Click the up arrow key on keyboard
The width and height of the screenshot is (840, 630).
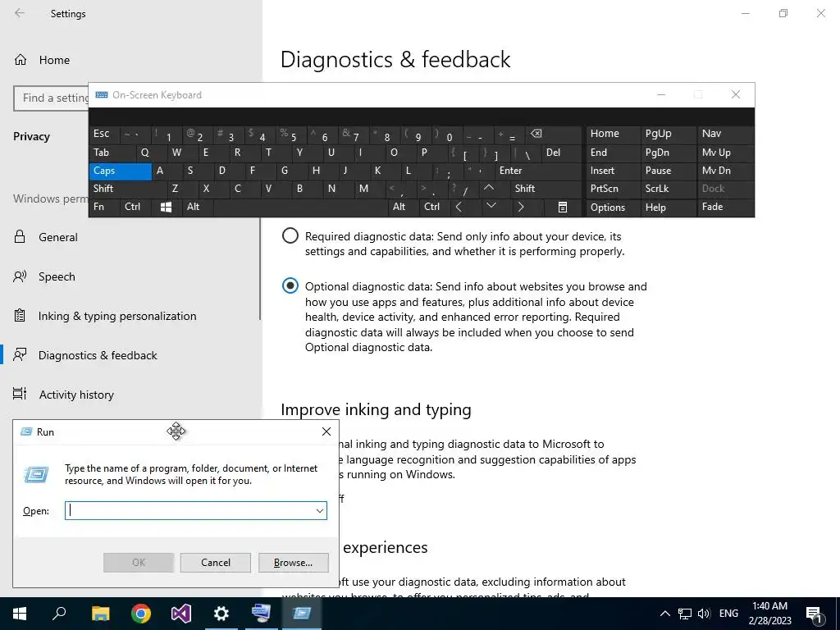(489, 188)
